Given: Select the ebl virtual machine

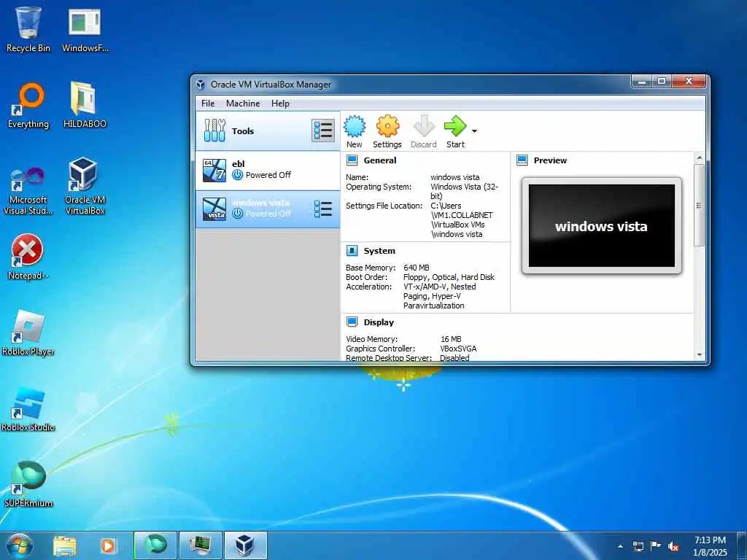Looking at the screenshot, I should click(x=268, y=171).
